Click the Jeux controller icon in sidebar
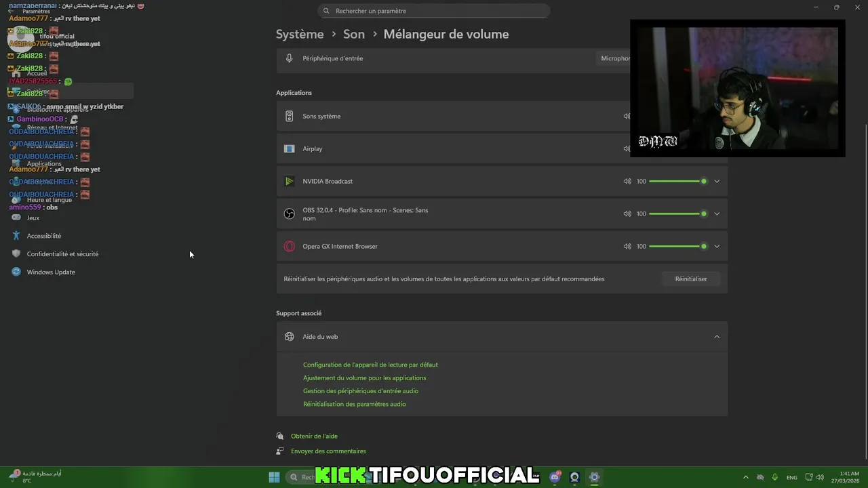 (x=16, y=218)
